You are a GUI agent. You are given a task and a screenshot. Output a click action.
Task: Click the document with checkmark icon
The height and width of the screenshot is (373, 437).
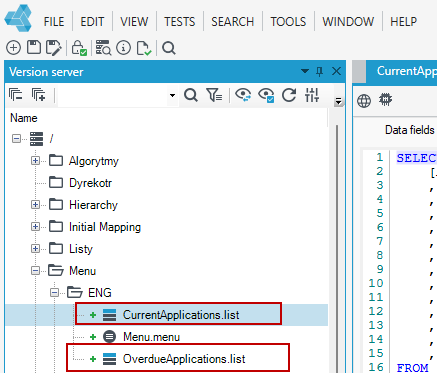click(x=144, y=48)
